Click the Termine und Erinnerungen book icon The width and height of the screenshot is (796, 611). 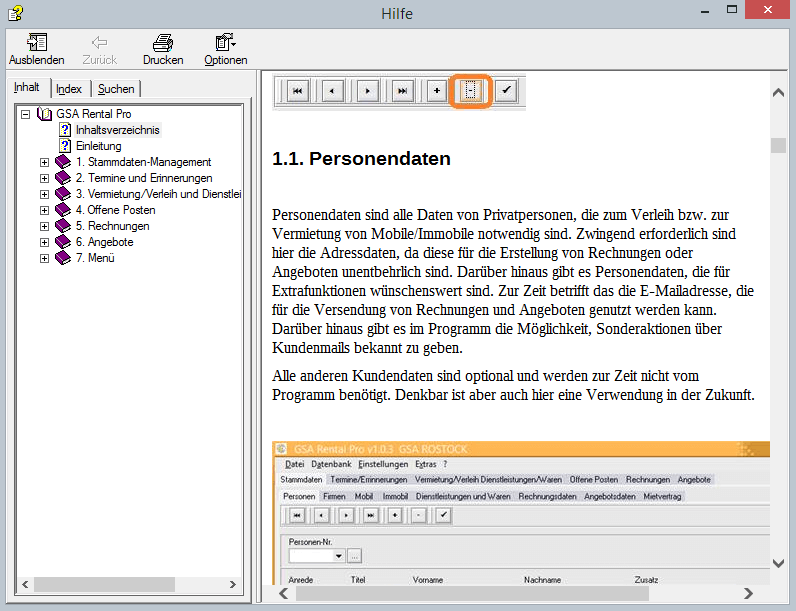pyautogui.click(x=63, y=178)
